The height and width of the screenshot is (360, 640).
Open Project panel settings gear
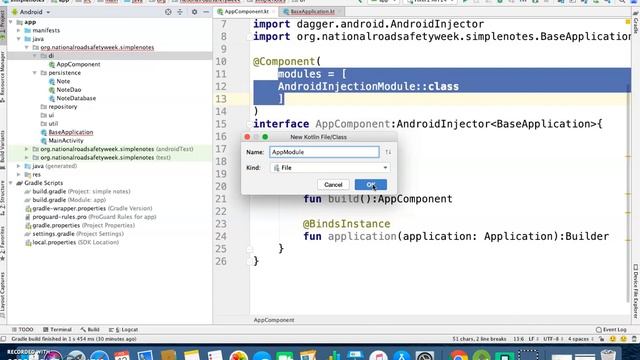[194, 12]
